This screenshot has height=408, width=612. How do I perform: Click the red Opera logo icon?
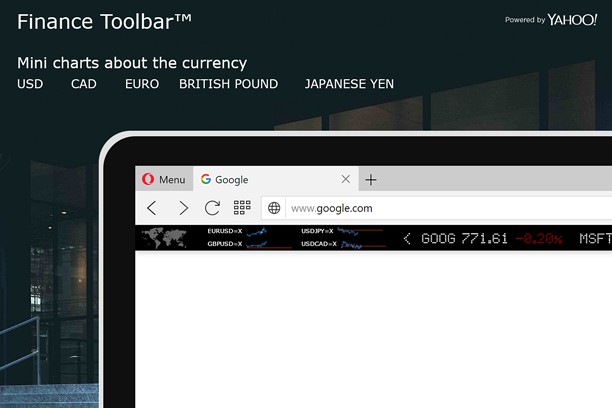point(148,179)
